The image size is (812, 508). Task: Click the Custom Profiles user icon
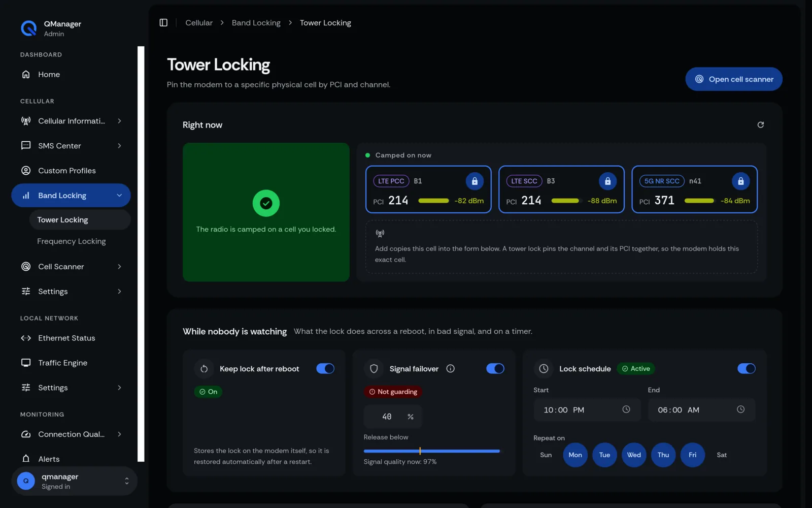point(26,171)
